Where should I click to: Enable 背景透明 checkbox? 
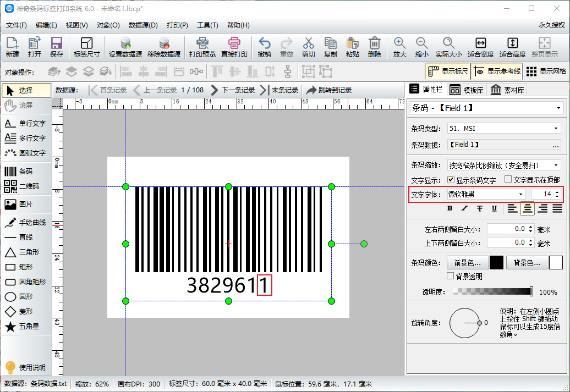(451, 276)
